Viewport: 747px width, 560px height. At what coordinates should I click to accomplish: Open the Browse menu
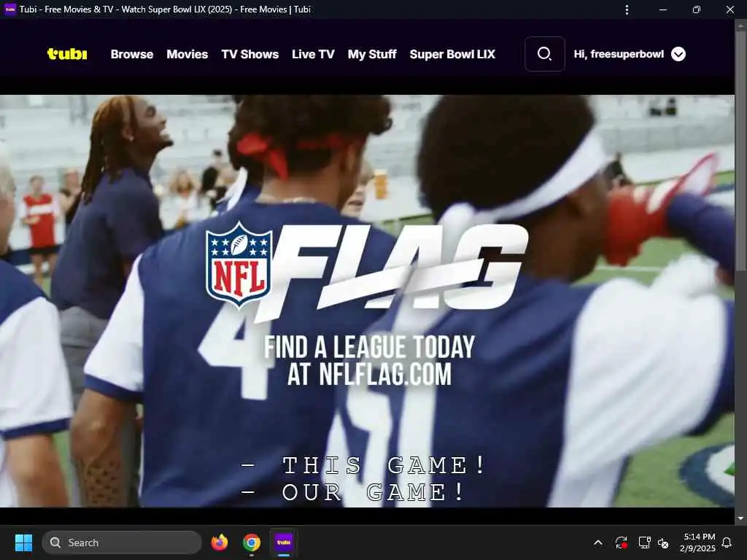(132, 54)
